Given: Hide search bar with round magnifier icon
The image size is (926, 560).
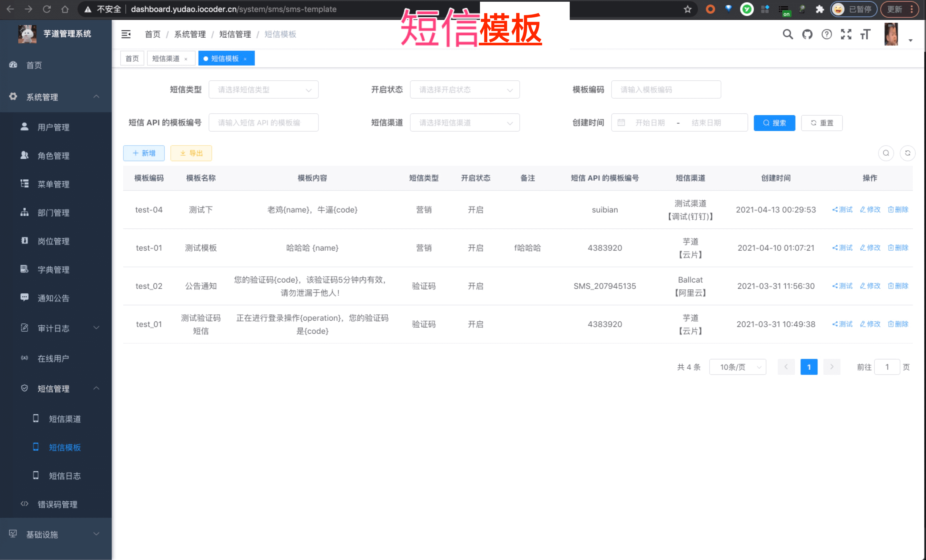Looking at the screenshot, I should point(886,153).
